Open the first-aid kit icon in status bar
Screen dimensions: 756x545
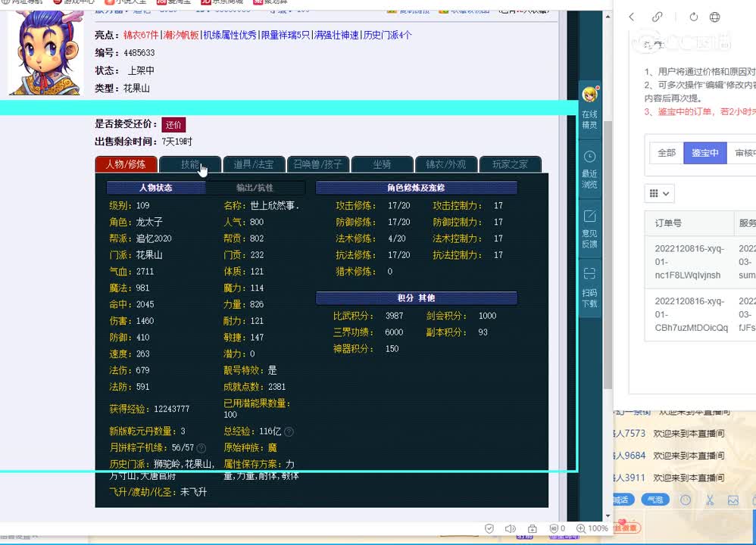(533, 528)
